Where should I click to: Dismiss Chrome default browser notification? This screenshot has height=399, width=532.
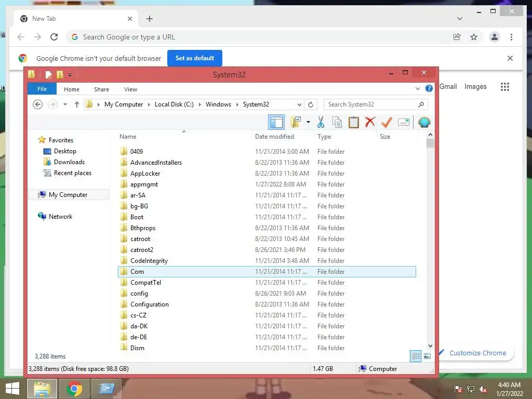pos(510,58)
